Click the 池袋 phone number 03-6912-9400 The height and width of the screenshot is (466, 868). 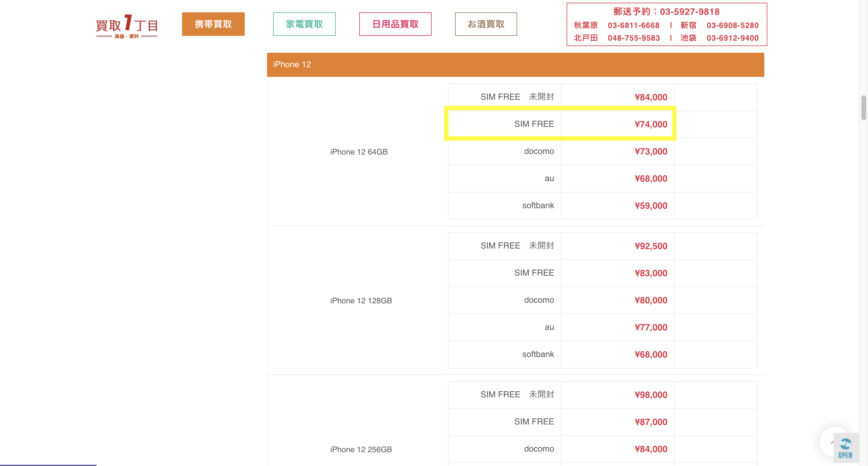pos(733,38)
